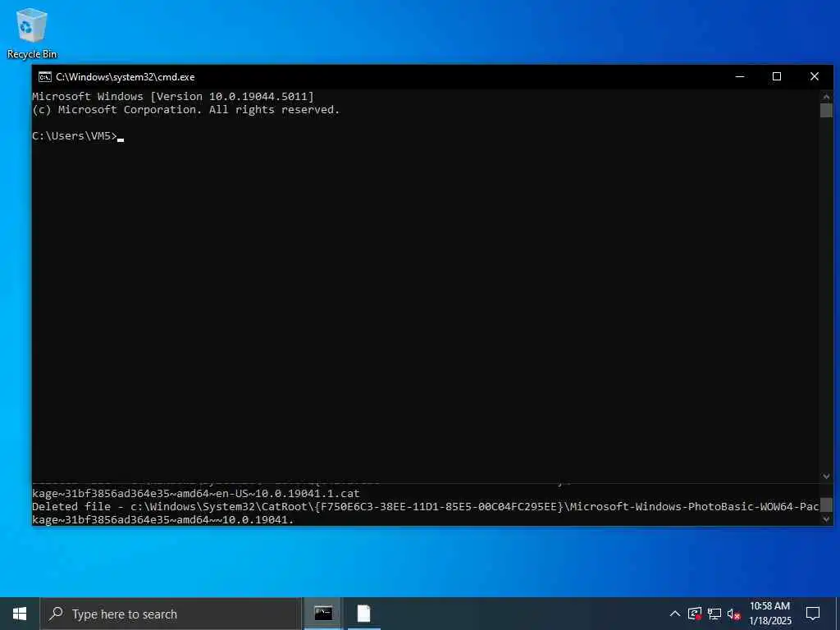Open the Windows Start menu
Image resolution: width=840 pixels, height=630 pixels.
pyautogui.click(x=20, y=614)
